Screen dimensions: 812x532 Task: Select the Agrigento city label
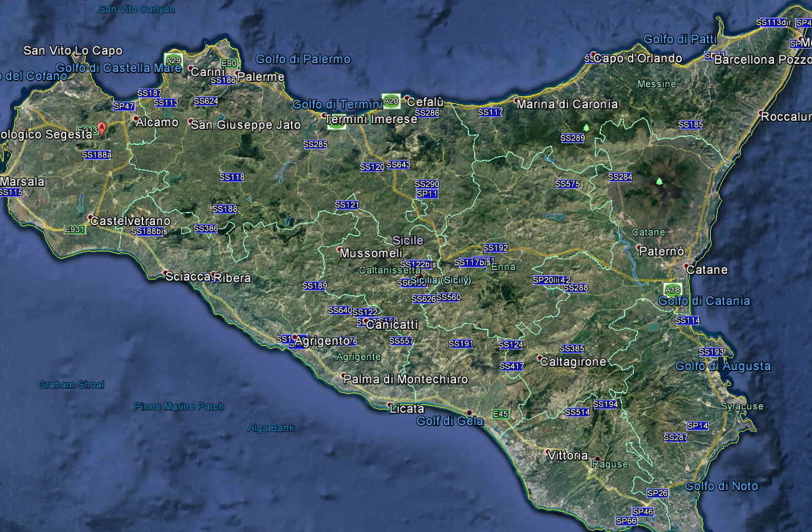[x=322, y=341]
